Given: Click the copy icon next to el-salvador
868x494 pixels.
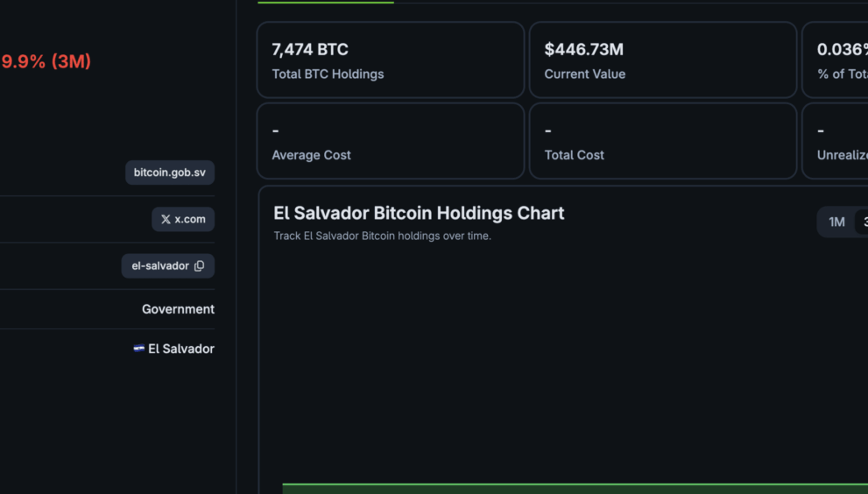Looking at the screenshot, I should click(200, 265).
